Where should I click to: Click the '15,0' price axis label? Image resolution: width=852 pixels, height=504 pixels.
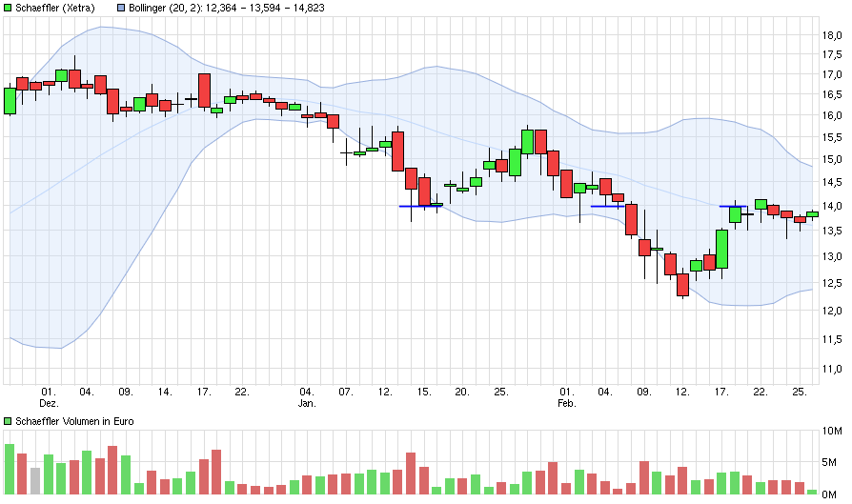tap(832, 160)
